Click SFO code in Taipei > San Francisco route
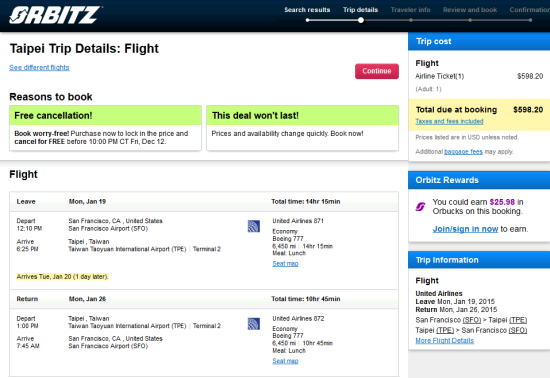The width and height of the screenshot is (550, 378). coord(518,330)
